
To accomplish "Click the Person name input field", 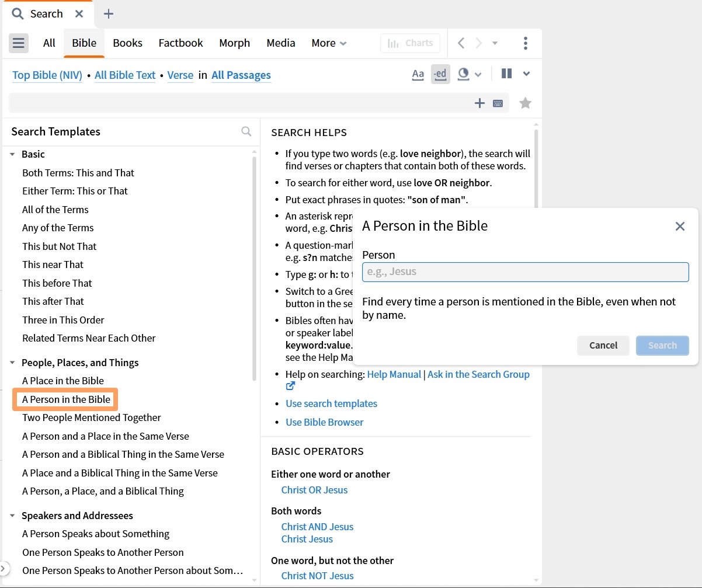I will click(525, 272).
